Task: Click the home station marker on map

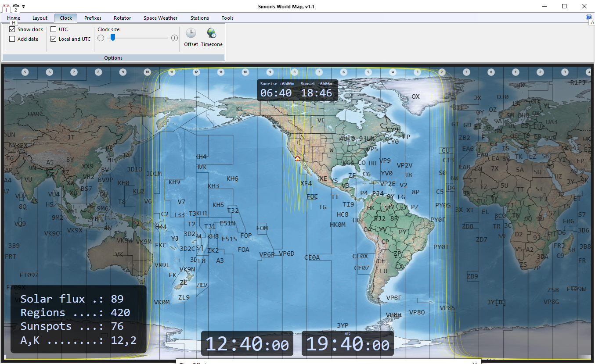Action: tap(297, 158)
